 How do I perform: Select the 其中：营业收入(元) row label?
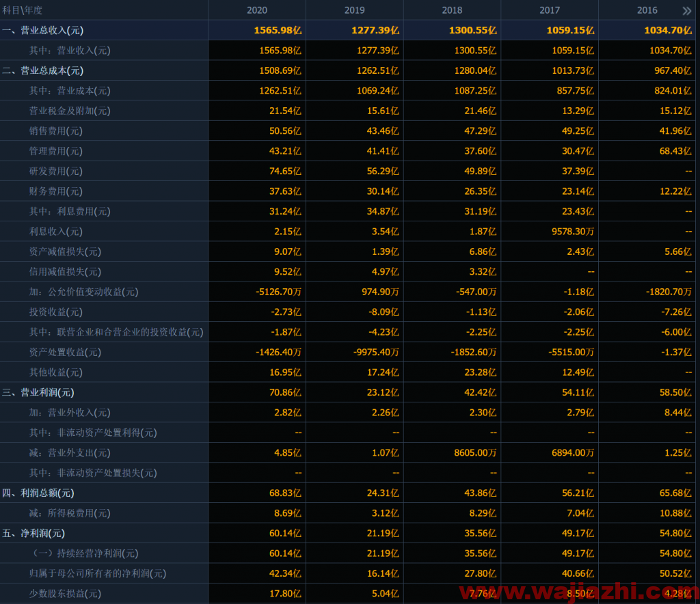click(70, 51)
